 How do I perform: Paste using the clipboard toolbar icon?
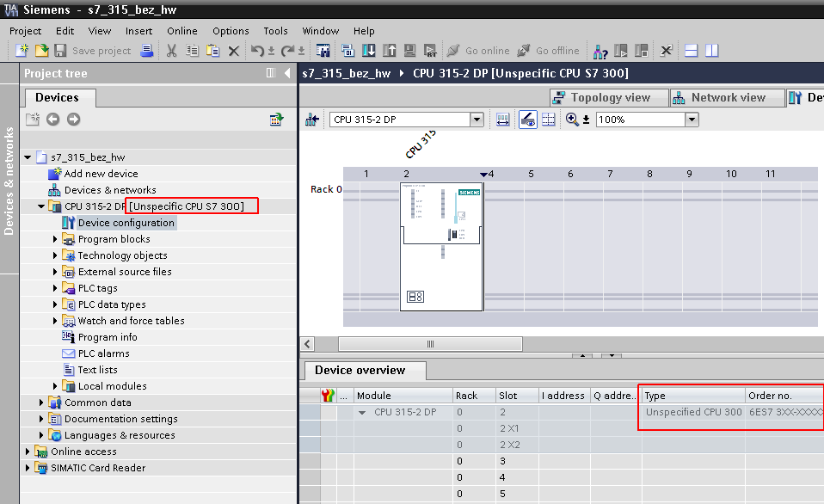point(212,51)
